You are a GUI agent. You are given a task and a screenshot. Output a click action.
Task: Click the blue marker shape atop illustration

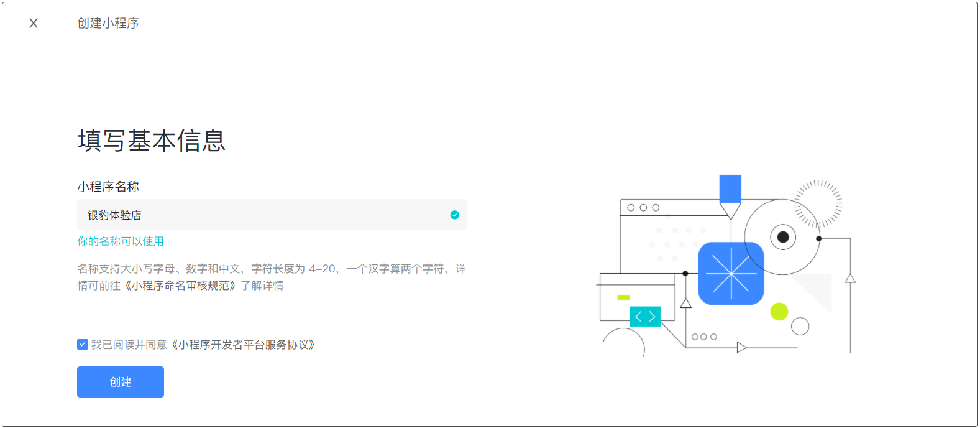point(730,188)
